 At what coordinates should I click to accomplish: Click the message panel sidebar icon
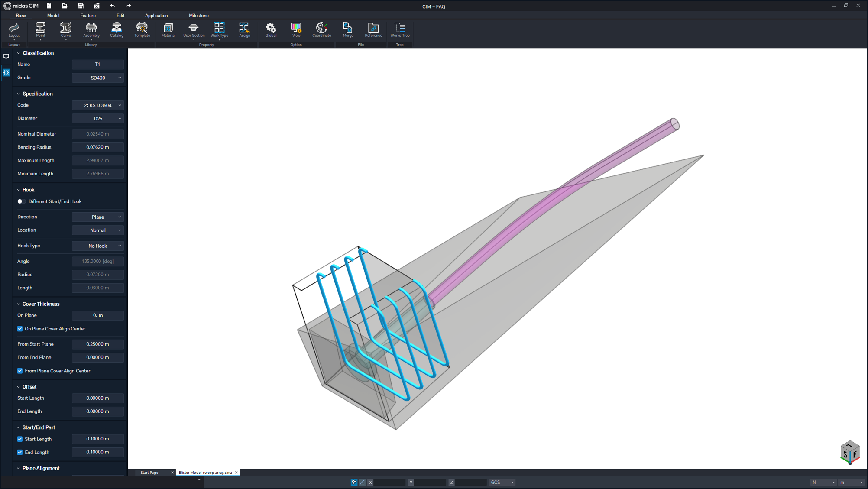[6, 56]
